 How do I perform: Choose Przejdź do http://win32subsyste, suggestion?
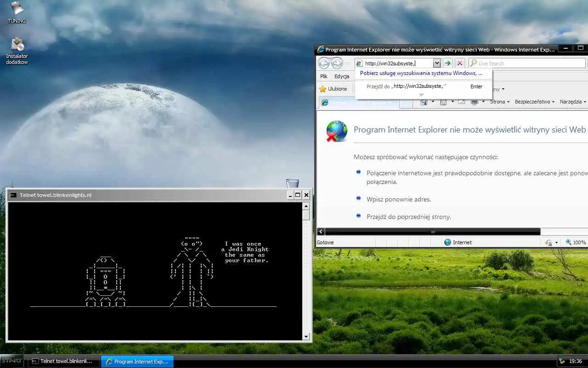tap(423, 86)
